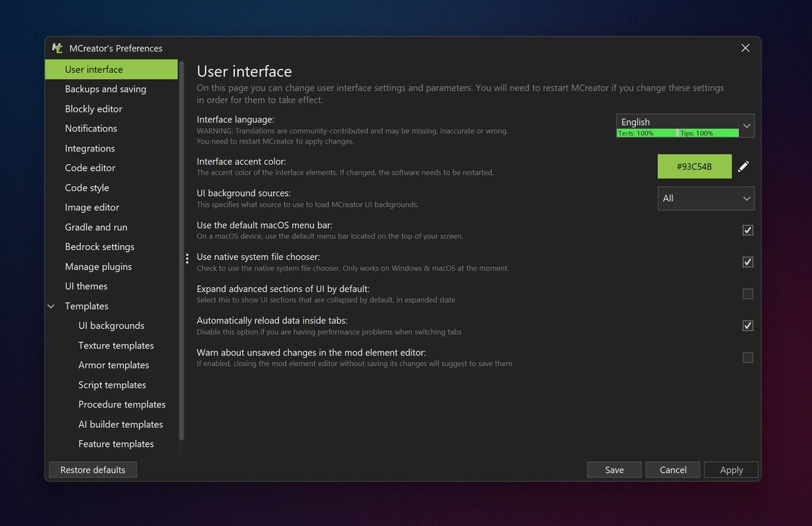Open the UI background sources dropdown
The width and height of the screenshot is (812, 526).
click(706, 198)
